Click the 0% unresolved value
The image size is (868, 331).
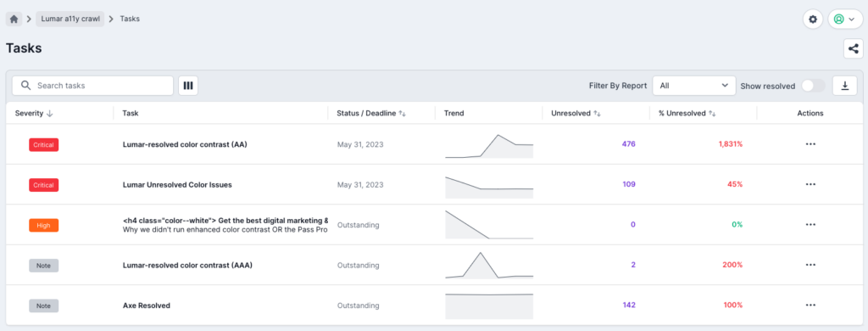click(x=737, y=225)
